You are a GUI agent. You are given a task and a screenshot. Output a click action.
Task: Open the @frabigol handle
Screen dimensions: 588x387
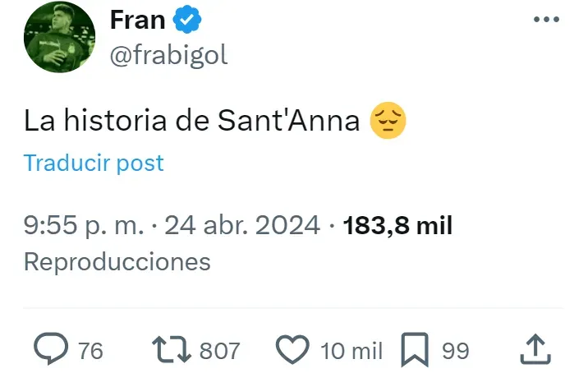coord(168,55)
